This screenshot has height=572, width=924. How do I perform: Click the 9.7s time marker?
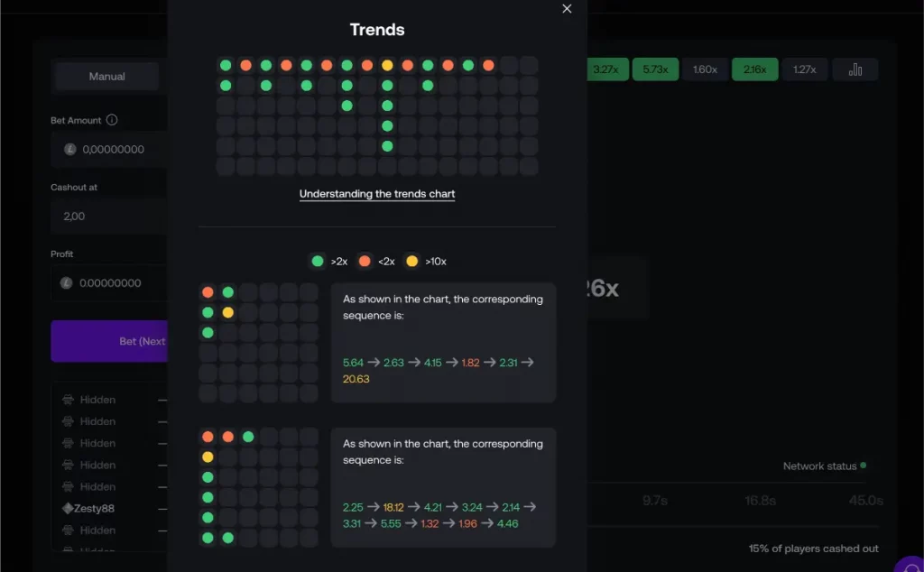pos(655,501)
